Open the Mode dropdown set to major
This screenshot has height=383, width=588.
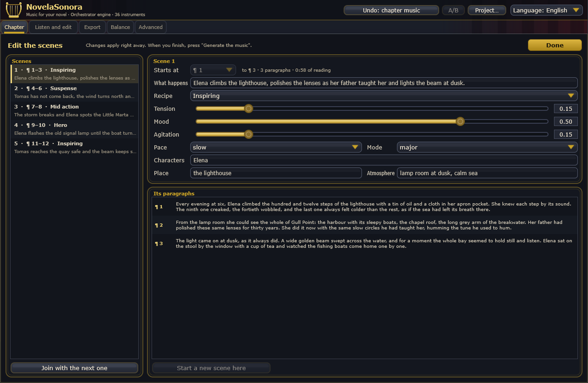click(x=487, y=147)
